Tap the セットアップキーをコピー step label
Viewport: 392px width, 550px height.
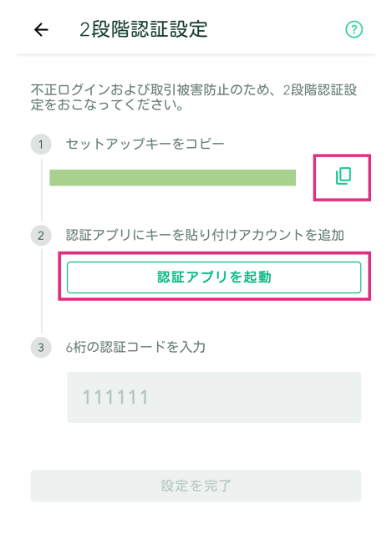(x=145, y=144)
